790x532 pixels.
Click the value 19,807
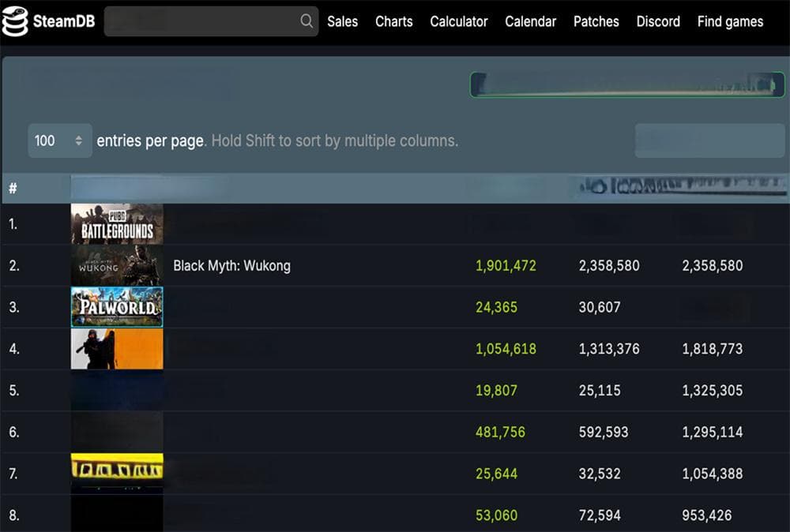(496, 391)
